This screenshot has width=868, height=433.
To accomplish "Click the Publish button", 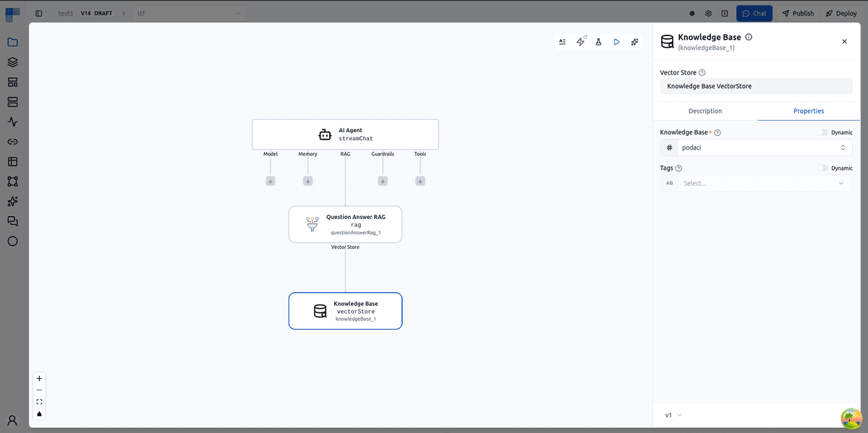I will click(x=798, y=14).
